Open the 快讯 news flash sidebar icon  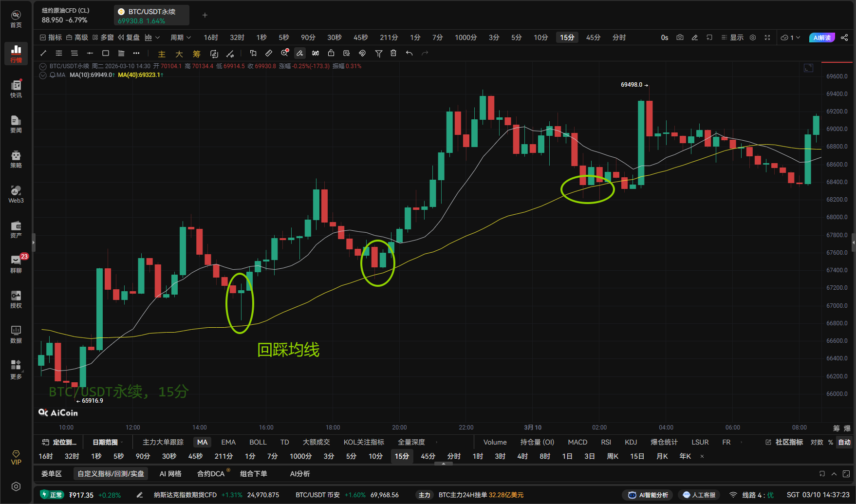16,89
